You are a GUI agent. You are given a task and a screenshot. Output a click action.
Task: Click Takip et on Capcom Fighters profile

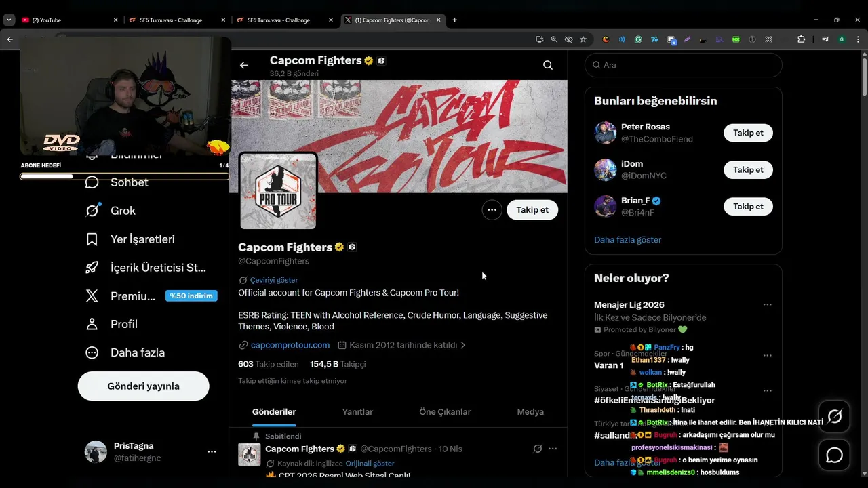pos(532,210)
